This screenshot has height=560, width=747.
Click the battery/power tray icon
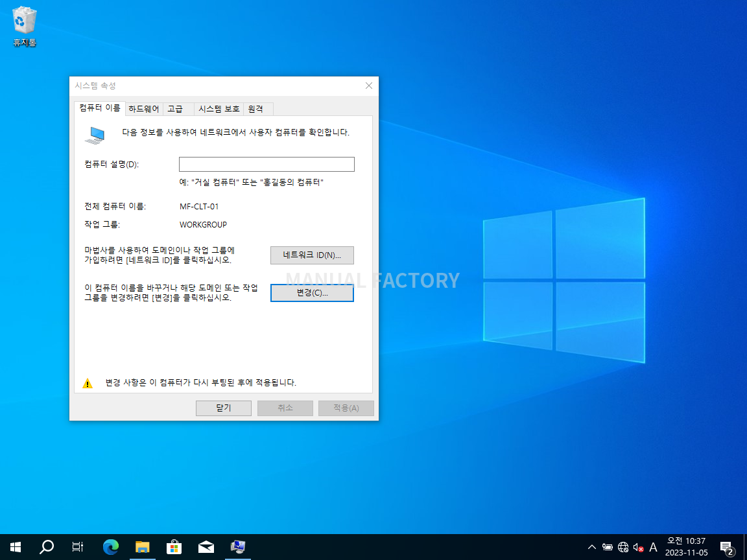tap(608, 547)
